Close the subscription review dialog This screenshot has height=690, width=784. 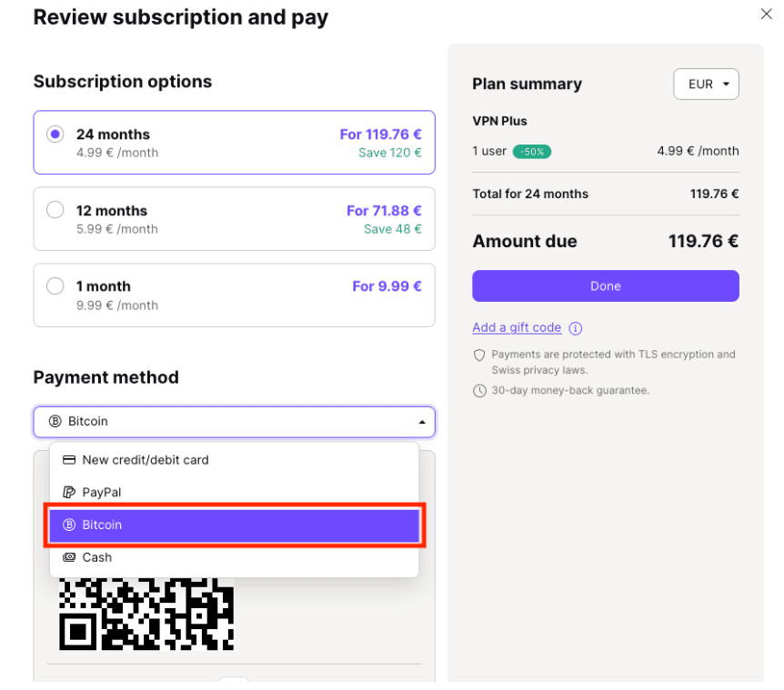[766, 14]
